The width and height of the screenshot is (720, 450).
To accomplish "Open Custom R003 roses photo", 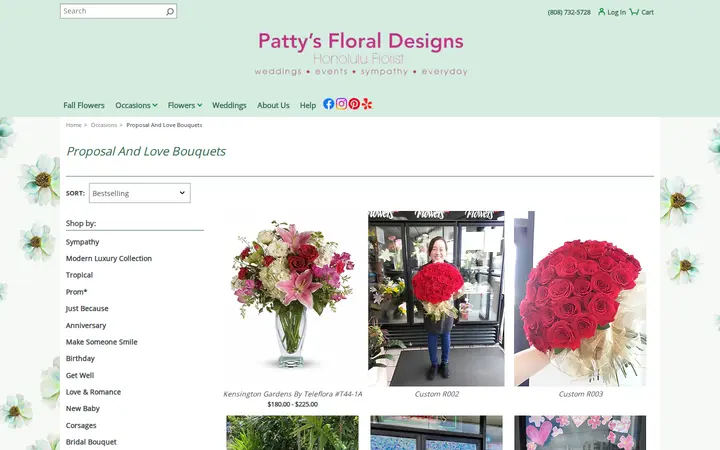I will (x=580, y=298).
